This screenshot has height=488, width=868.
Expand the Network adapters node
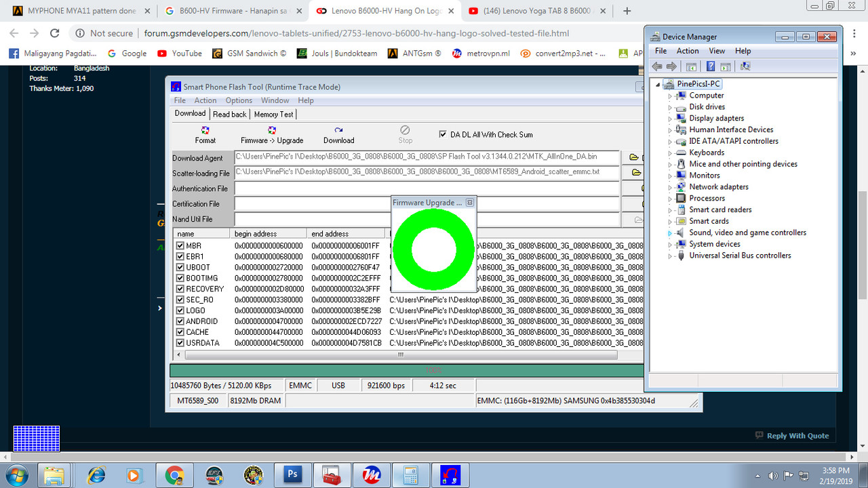pos(670,187)
